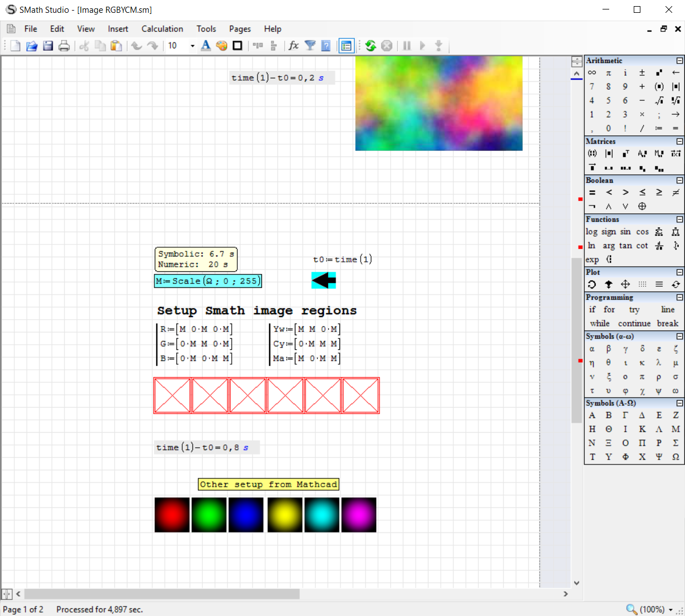Click the matrix transpose icon

[x=625, y=154]
